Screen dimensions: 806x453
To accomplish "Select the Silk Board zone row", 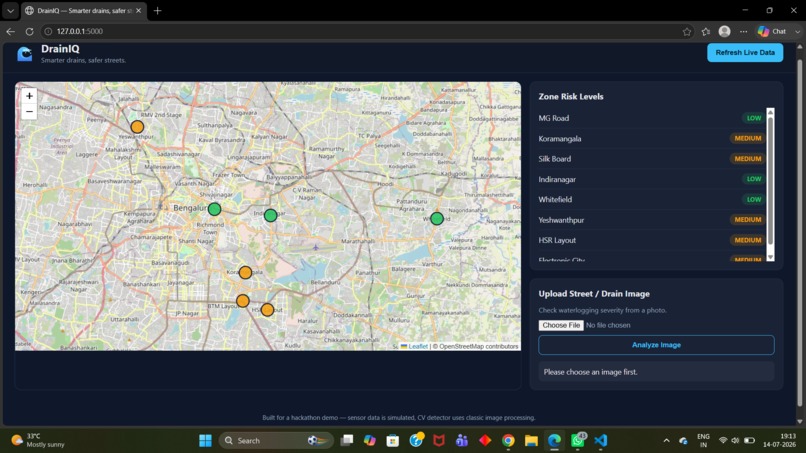I will 651,159.
